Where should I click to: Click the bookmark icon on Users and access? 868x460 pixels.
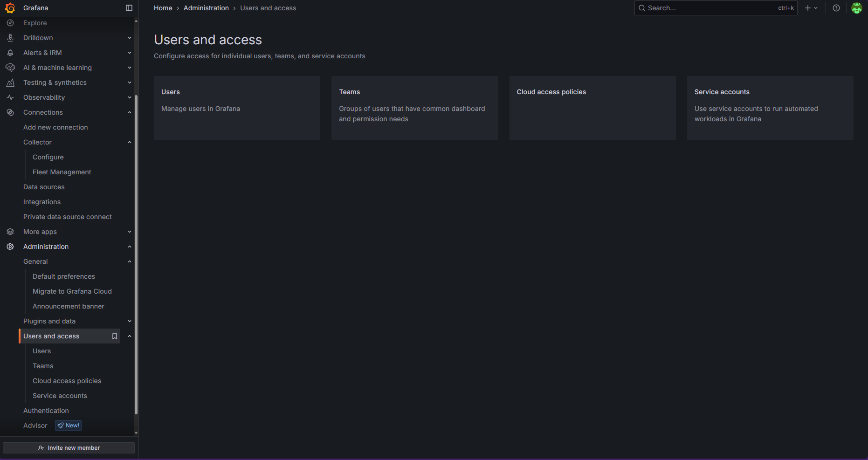point(115,336)
